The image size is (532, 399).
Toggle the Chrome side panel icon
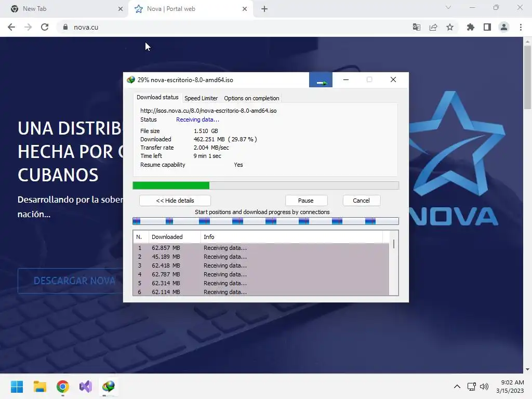[487, 27]
